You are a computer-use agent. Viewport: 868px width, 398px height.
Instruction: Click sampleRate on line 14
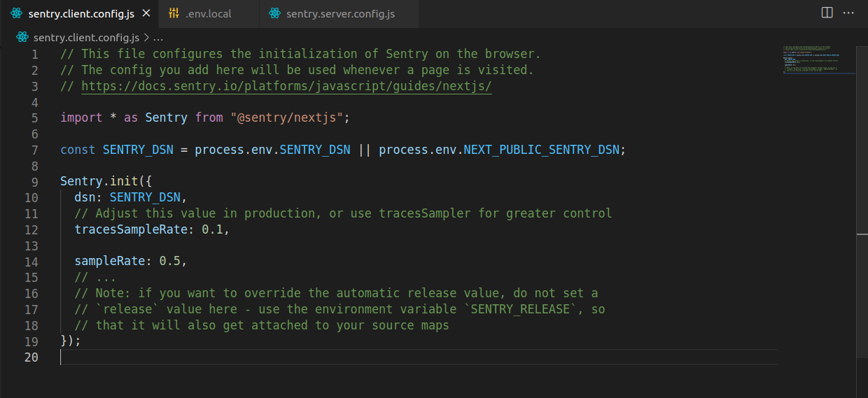[109, 262]
